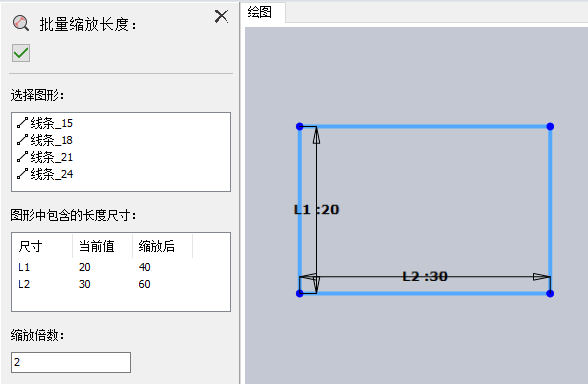
Task: Click the magnifier scale icon in header
Action: (x=21, y=23)
